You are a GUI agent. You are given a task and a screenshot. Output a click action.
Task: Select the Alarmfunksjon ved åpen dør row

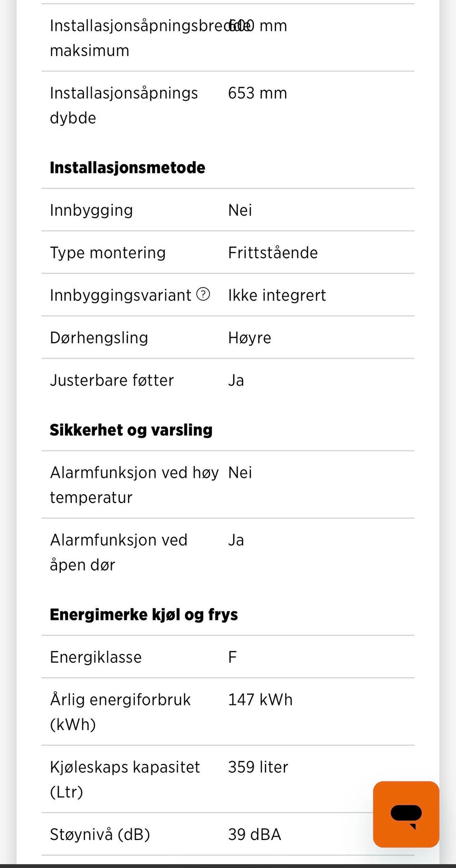click(228, 552)
